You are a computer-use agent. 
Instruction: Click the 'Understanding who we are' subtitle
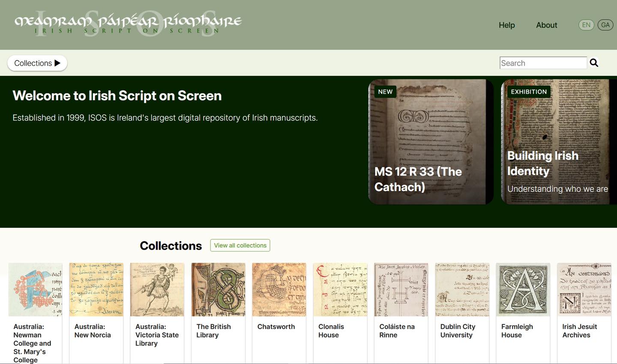(x=557, y=189)
